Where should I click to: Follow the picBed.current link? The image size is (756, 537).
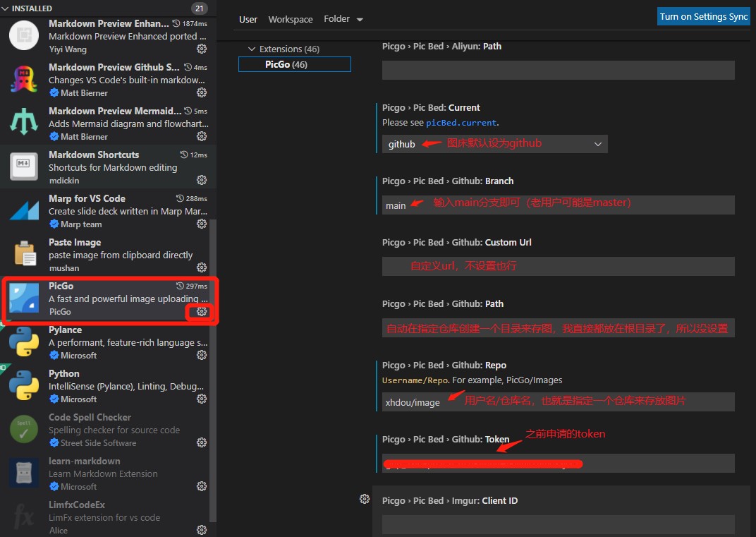coord(461,123)
